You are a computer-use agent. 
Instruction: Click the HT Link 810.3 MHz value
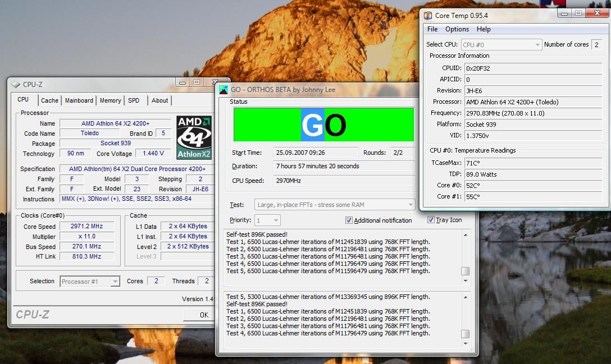point(87,256)
